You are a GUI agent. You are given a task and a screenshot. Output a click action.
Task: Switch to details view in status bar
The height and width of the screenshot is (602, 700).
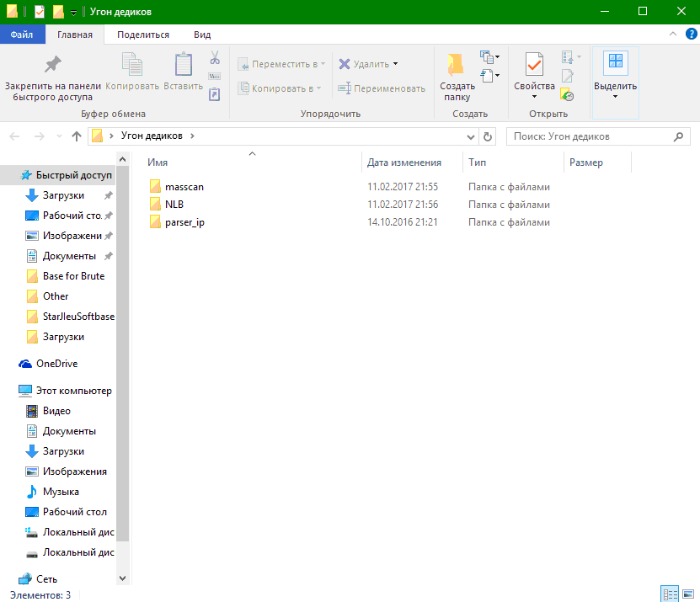(671, 594)
